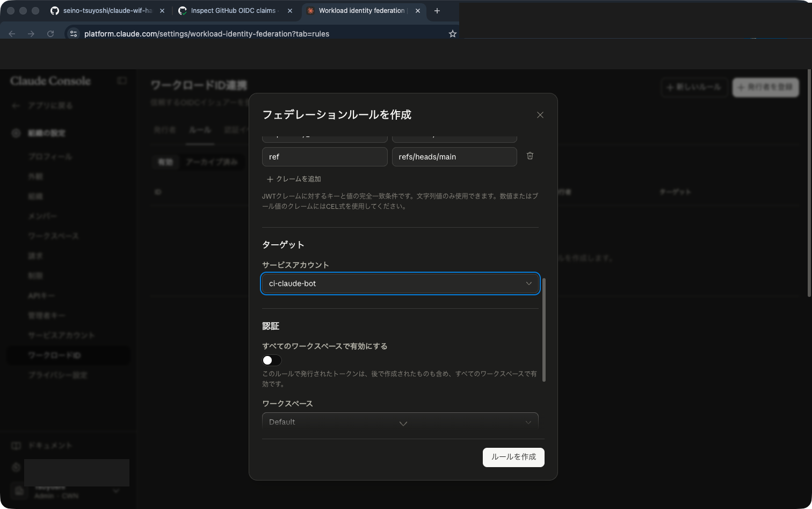Open APIキー in the sidebar
812x509 pixels.
point(41,295)
